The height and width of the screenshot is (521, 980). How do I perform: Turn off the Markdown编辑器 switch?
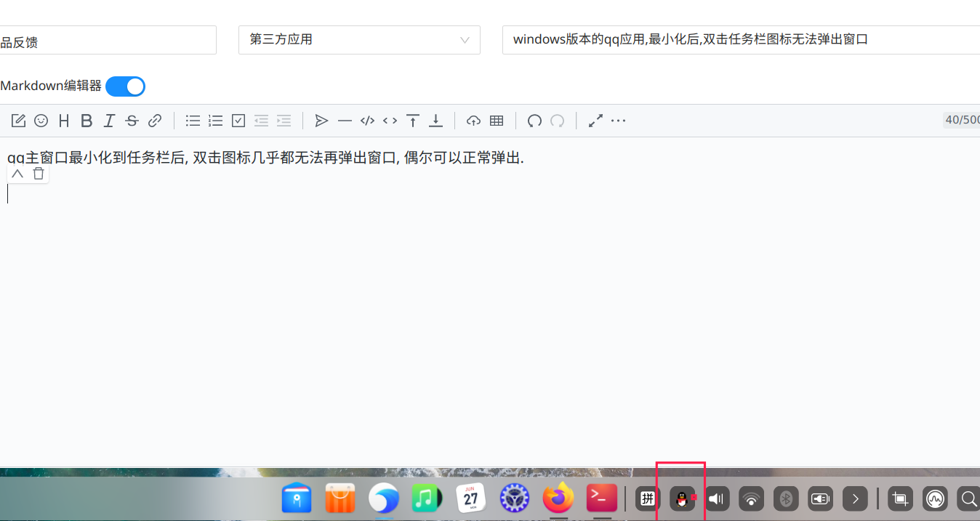point(125,86)
